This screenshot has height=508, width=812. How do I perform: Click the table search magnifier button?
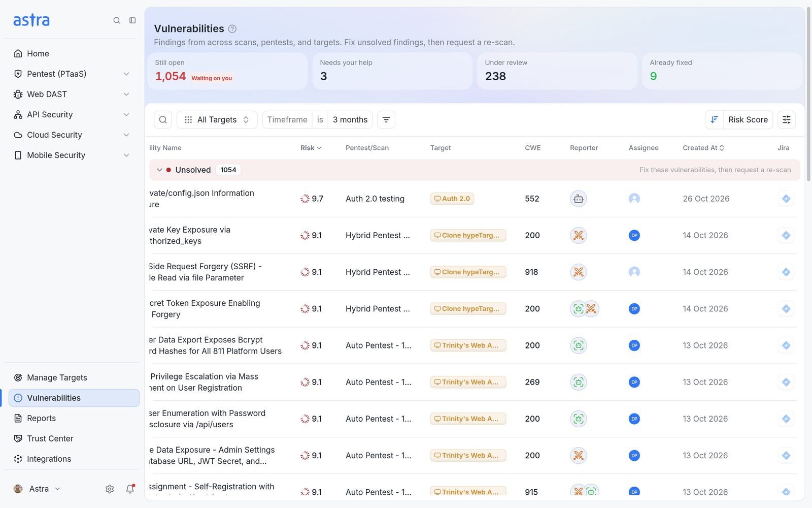163,120
